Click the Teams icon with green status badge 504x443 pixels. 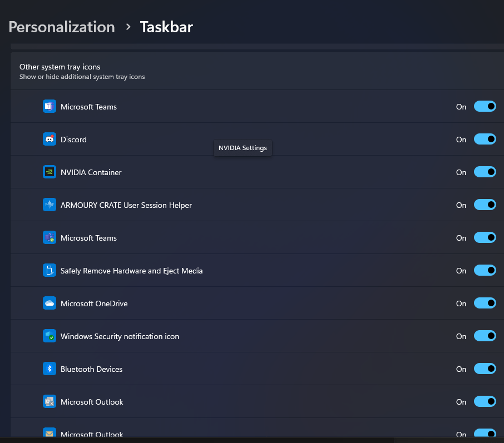click(49, 237)
